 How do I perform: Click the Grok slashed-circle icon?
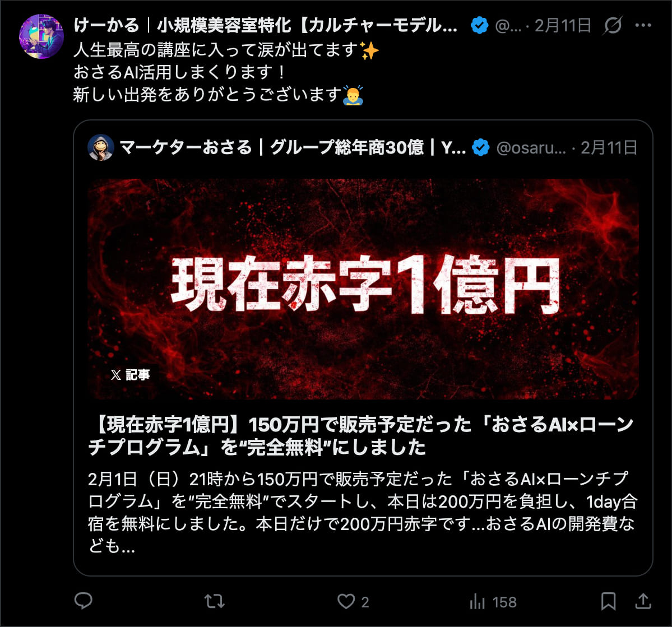(x=613, y=25)
